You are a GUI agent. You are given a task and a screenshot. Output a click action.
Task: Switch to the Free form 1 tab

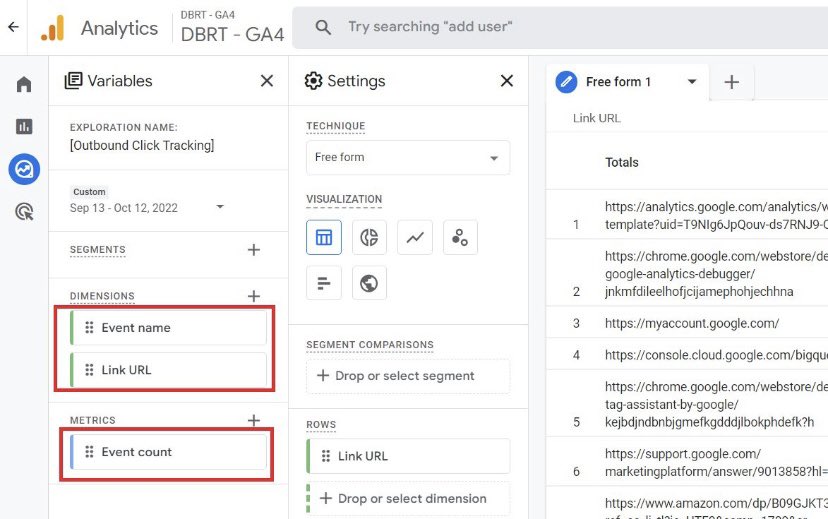(x=628, y=82)
